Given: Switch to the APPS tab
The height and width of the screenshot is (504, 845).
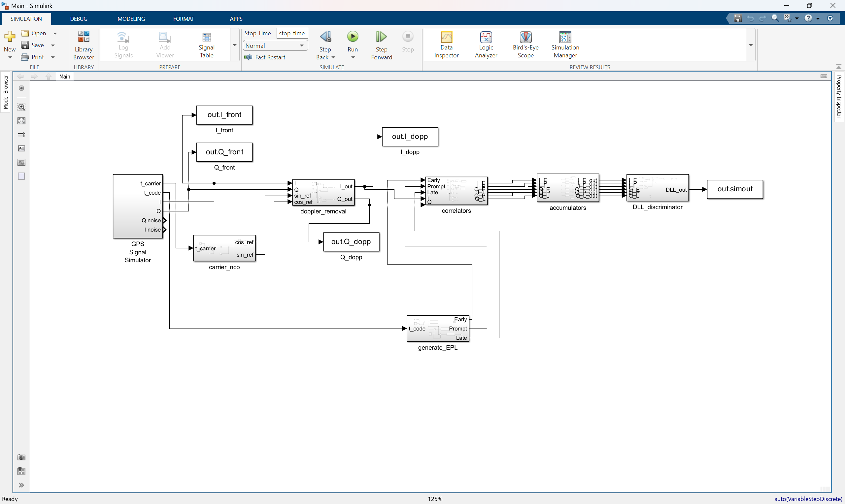Looking at the screenshot, I should (x=236, y=19).
